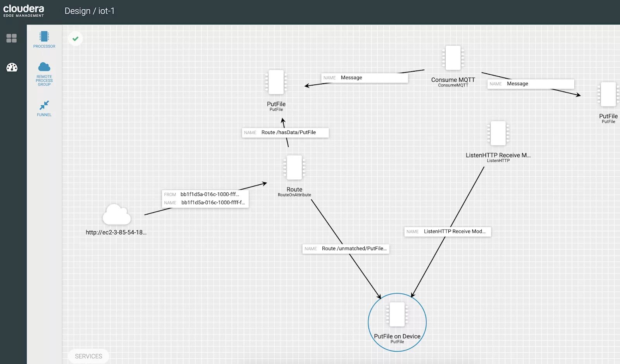Image resolution: width=620 pixels, height=364 pixels.
Task: Select the ListenHTTP Receive Mod... connection label
Action: tap(448, 232)
